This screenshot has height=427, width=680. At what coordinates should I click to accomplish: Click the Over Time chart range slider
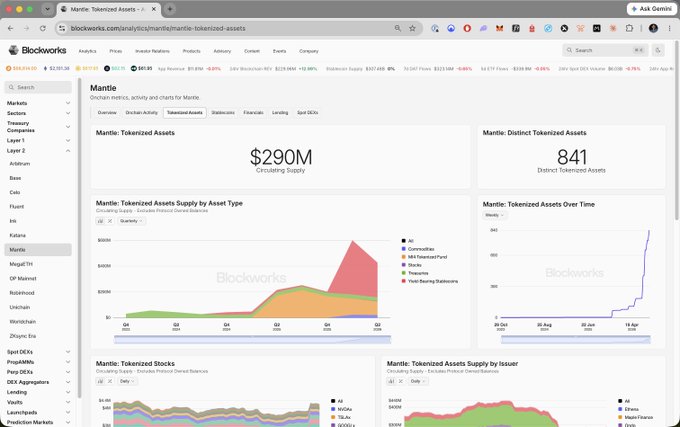[575, 339]
